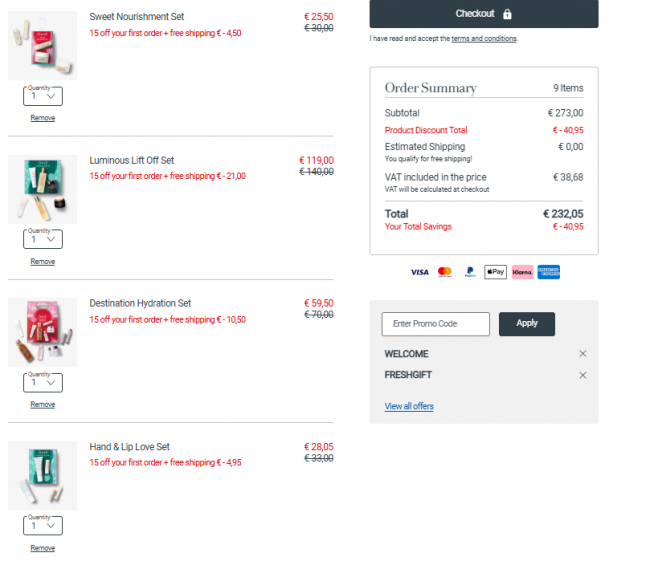Click the Visa payment icon
The image size is (650, 565).
pos(419,272)
